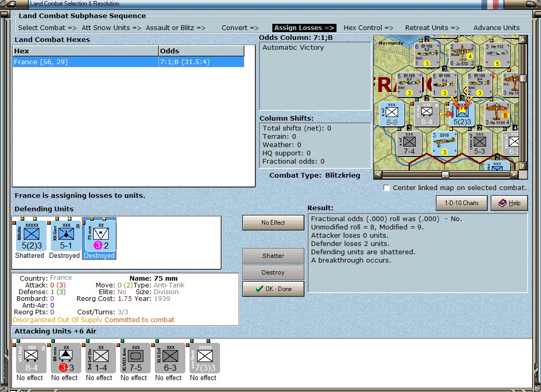This screenshot has height=392, width=541.
Task: Click the map scroll up arrow
Action: click(x=523, y=39)
